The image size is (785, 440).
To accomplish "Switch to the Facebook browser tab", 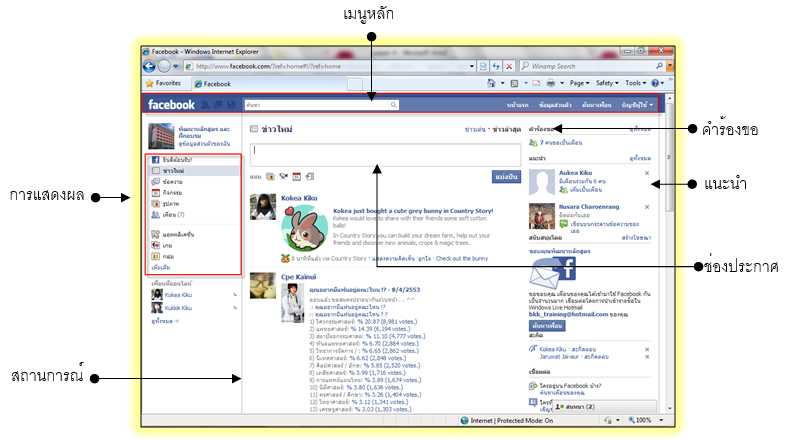I will tap(268, 84).
